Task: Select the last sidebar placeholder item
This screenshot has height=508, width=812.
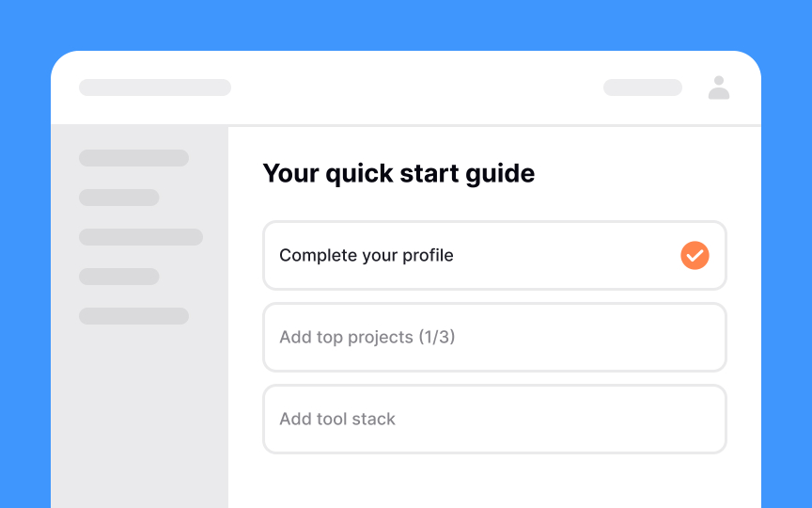Action: click(133, 316)
